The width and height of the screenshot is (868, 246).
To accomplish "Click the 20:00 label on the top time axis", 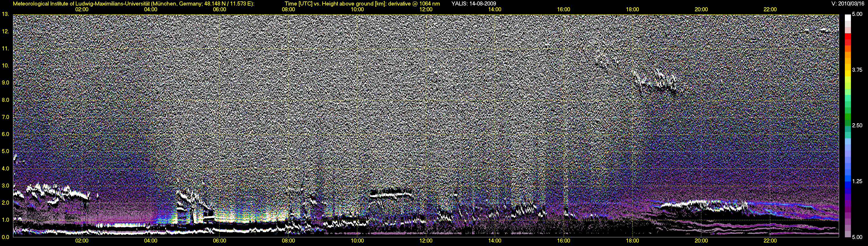I will (701, 10).
